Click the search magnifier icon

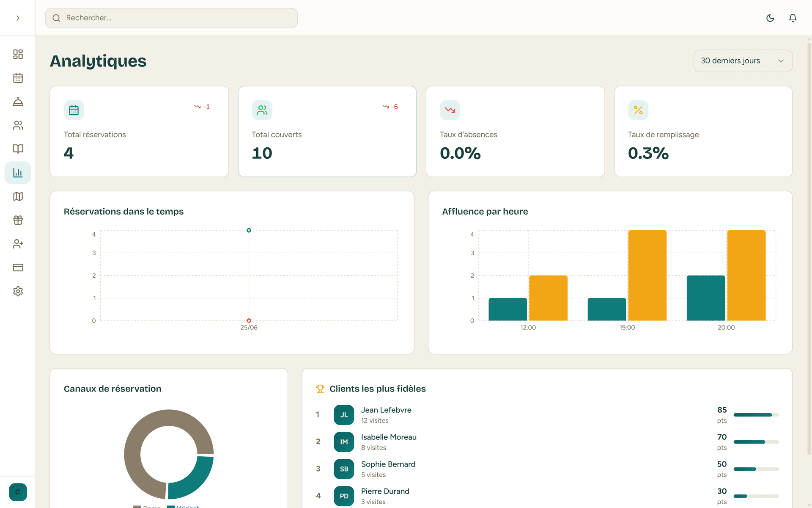point(56,18)
